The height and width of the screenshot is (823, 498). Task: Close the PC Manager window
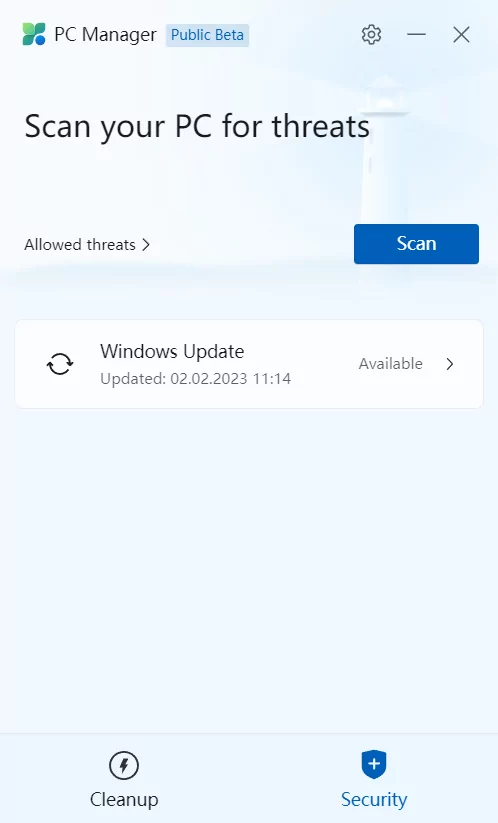pyautogui.click(x=461, y=35)
